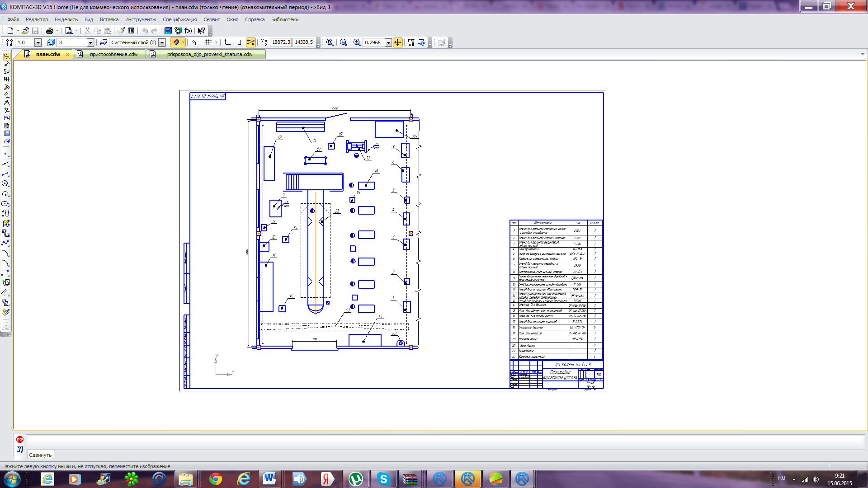Toggle the grid display button
This screenshot has height=488, width=868.
point(208,42)
